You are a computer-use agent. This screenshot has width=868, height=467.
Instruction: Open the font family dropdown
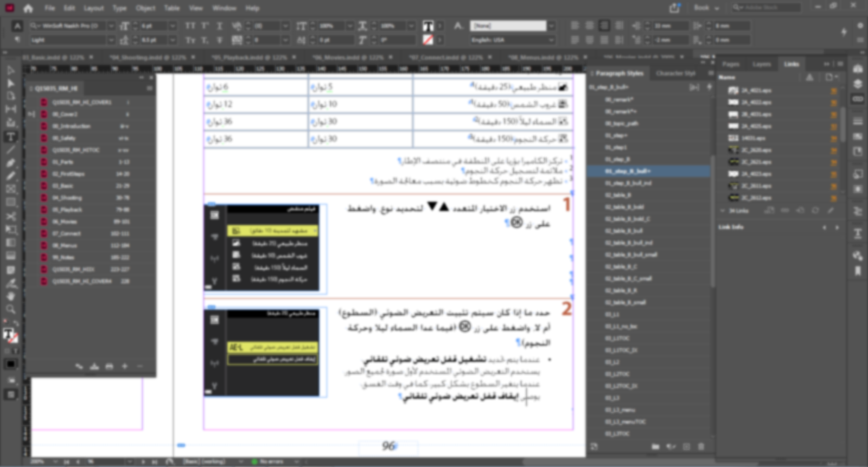point(111,26)
